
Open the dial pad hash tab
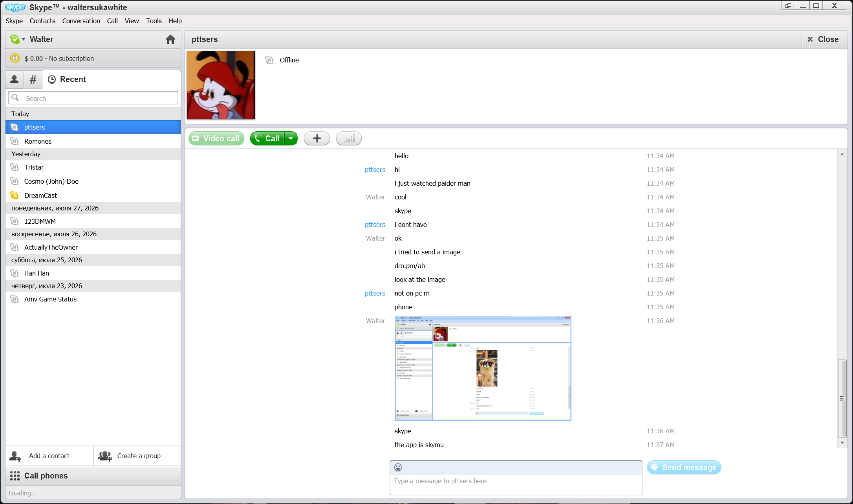pos(33,79)
